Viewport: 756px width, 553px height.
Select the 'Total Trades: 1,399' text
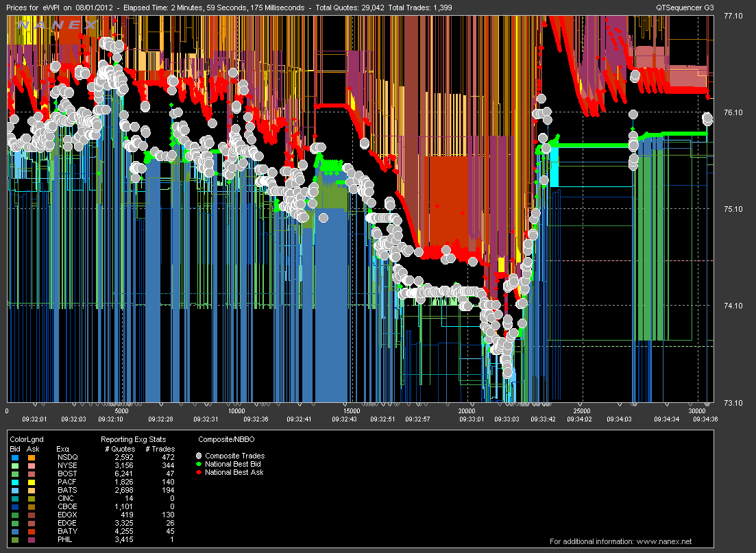pyautogui.click(x=419, y=8)
